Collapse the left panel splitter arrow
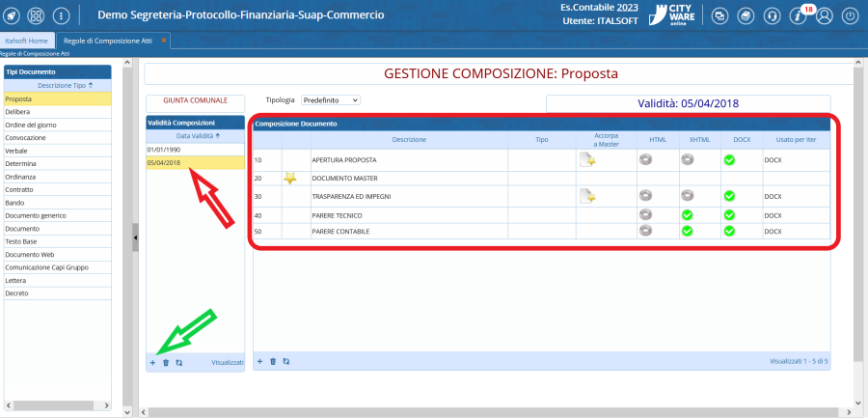Image resolution: width=868 pixels, height=418 pixels. (136, 237)
